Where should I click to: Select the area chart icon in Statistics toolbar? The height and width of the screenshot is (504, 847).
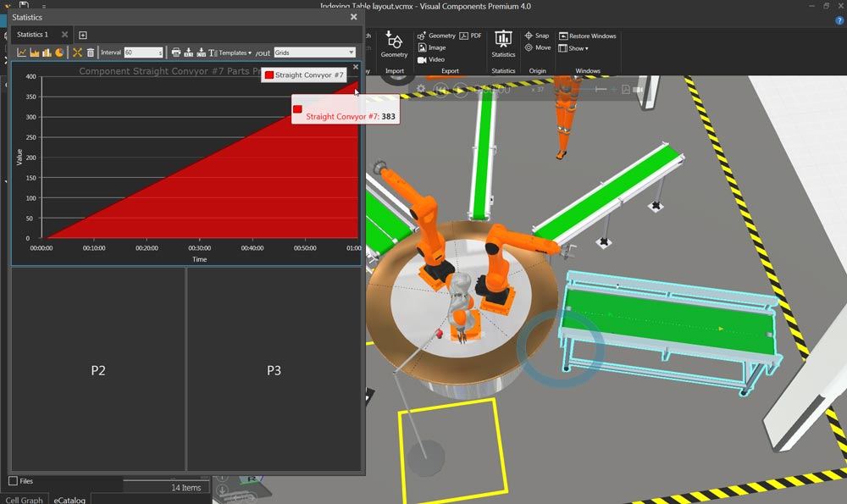[35, 53]
